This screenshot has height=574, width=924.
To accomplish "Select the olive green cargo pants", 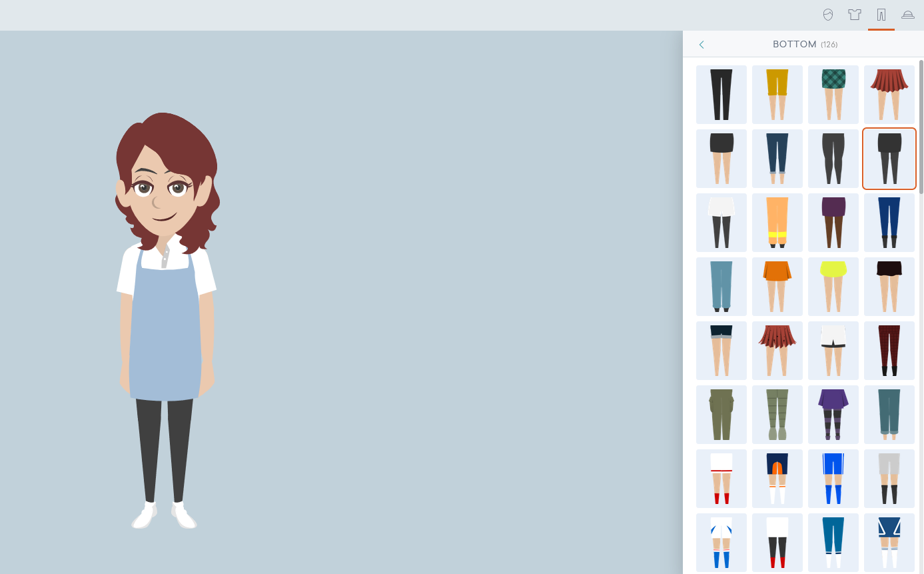I will (721, 415).
